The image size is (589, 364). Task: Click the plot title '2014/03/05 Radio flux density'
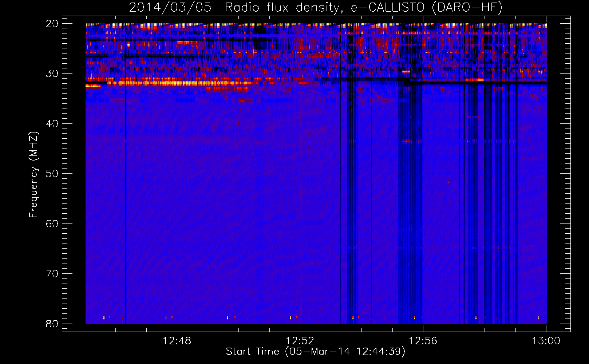[x=315, y=8]
